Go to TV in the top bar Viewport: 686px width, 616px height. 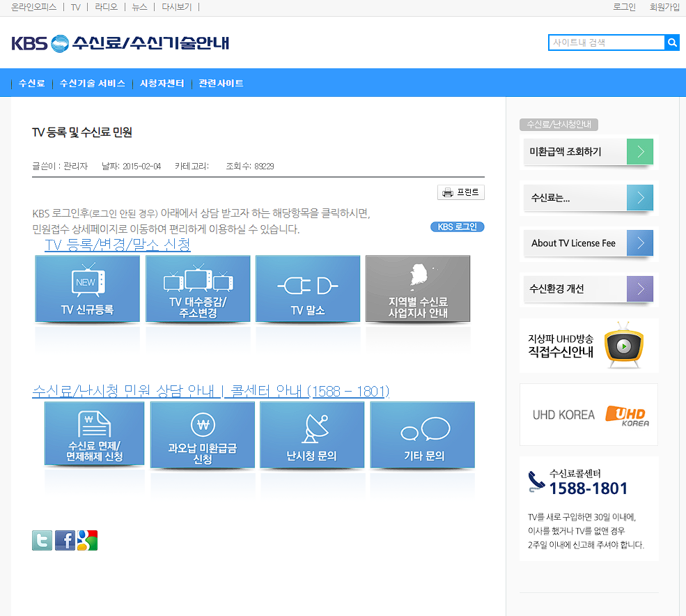click(76, 7)
